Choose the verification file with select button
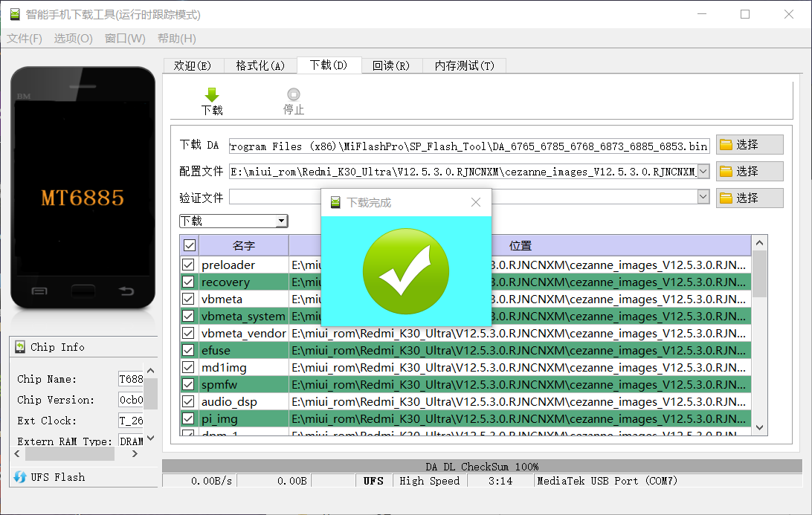The image size is (812, 515). pos(750,198)
